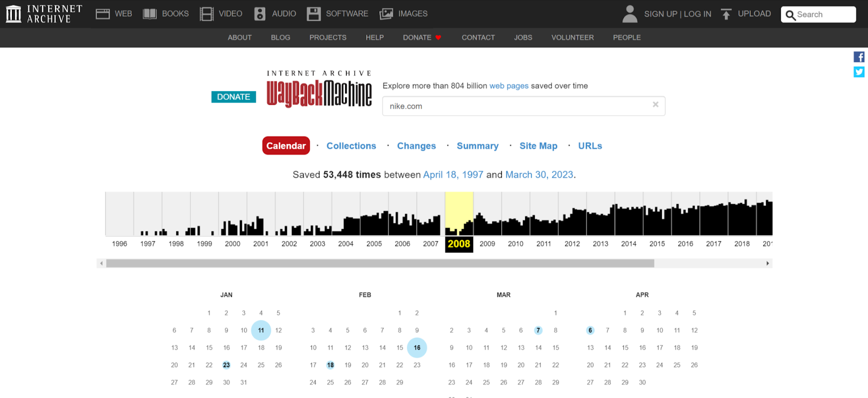Select the Calendar tab
This screenshot has height=398, width=868.
286,146
